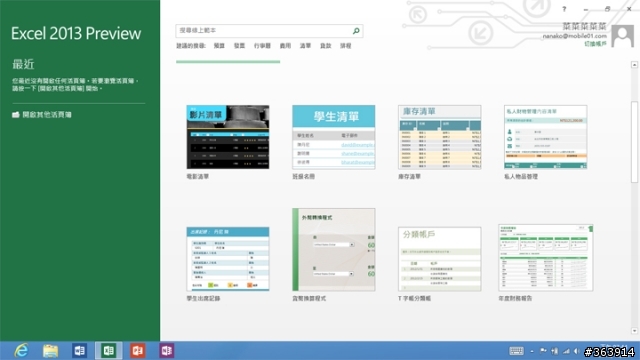This screenshot has height=360, width=640.
Task: Open File Explorer from the taskbar
Action: pos(50,351)
